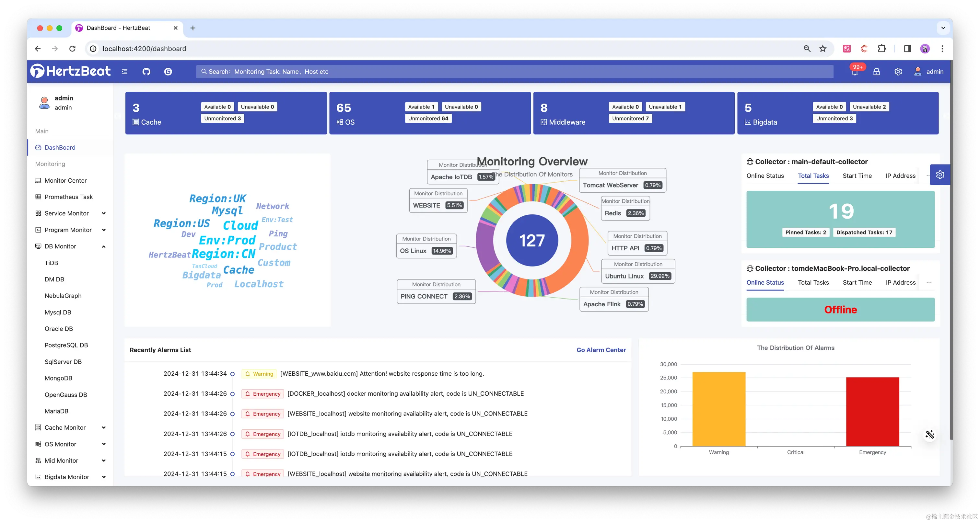Bookmark page with the star icon

[823, 49]
